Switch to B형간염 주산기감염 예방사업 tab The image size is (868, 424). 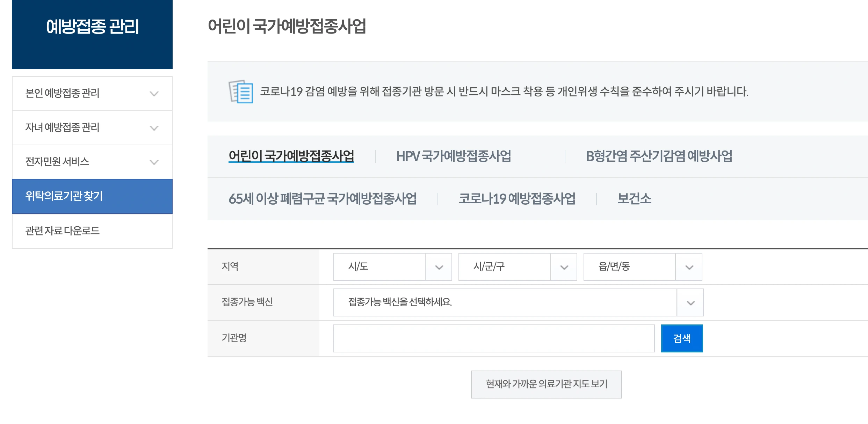(x=659, y=156)
